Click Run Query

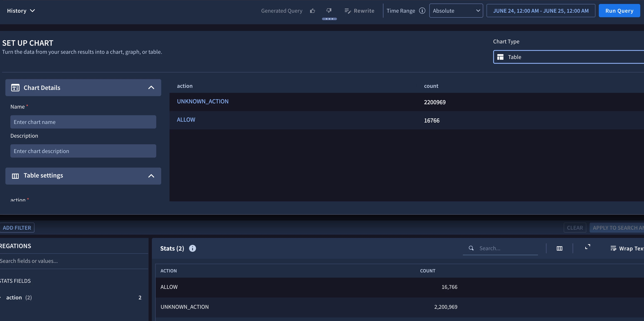point(619,11)
